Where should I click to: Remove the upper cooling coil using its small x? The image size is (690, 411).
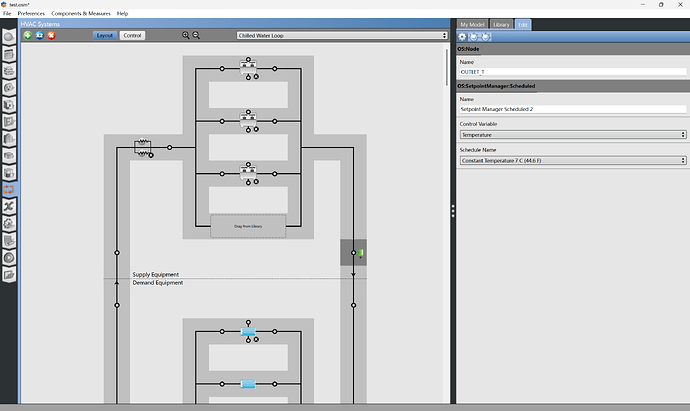[256, 339]
